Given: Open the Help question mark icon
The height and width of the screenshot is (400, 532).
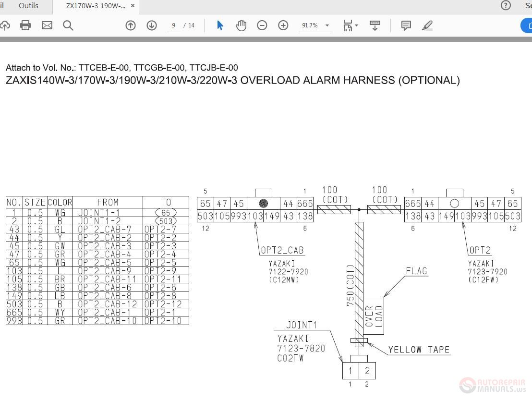Looking at the screenshot, I should click(x=506, y=5).
